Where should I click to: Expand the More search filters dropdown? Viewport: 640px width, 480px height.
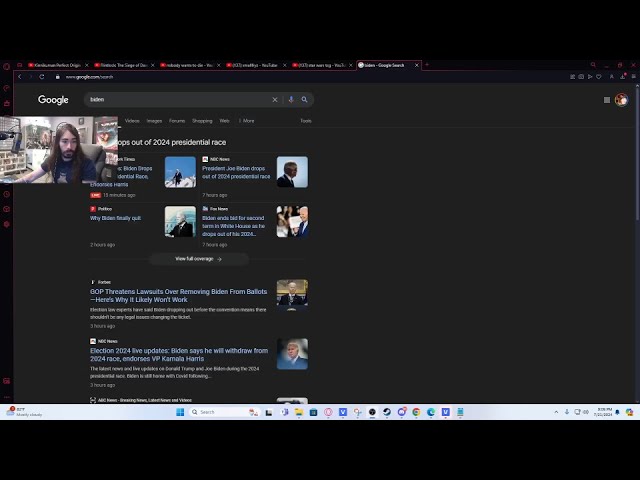tap(246, 121)
